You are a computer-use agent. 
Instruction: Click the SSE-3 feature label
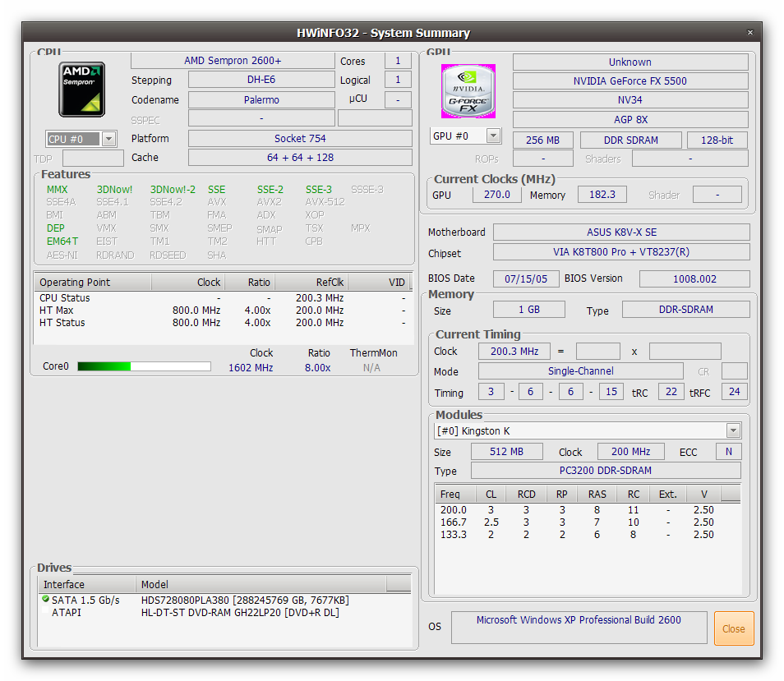pyautogui.click(x=319, y=190)
